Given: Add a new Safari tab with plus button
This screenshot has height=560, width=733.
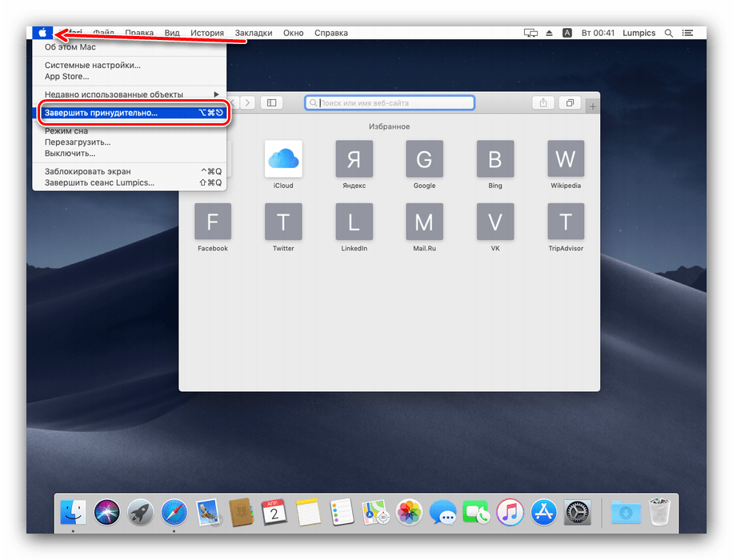Looking at the screenshot, I should (x=592, y=106).
